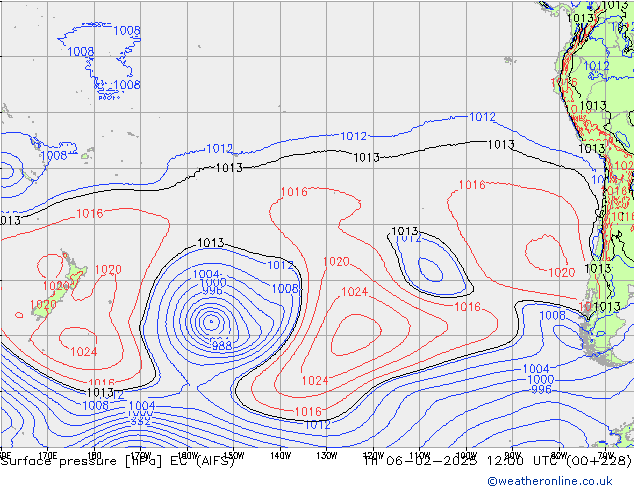The height and width of the screenshot is (490, 634).
Task: Click the 1016 label southeast of the small eastern low
Action: [467, 306]
